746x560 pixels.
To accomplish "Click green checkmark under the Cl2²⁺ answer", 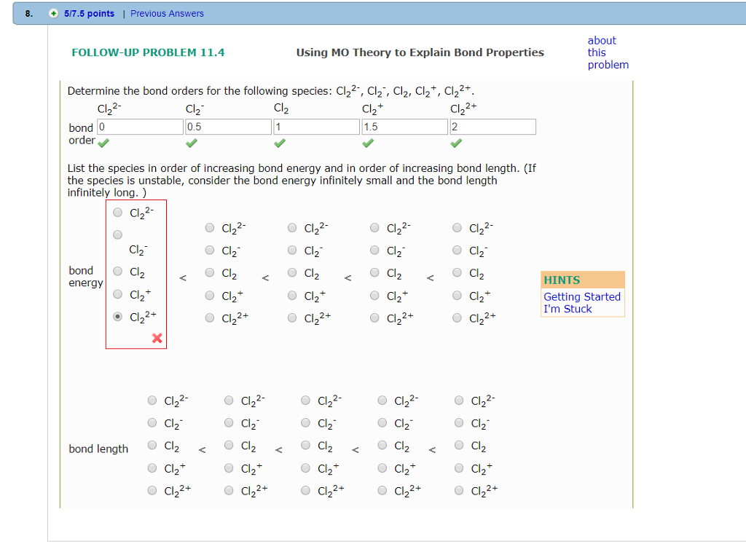I will pos(456,143).
